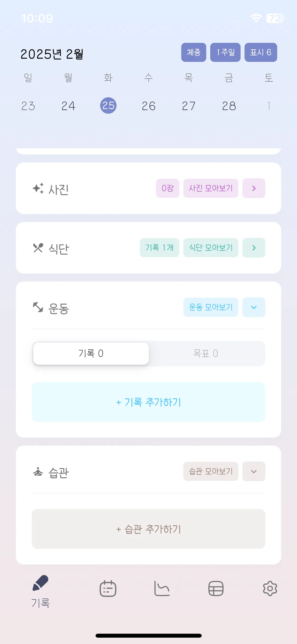Open 식단 모아보기 link
This screenshot has width=297, height=644.
[211, 248]
